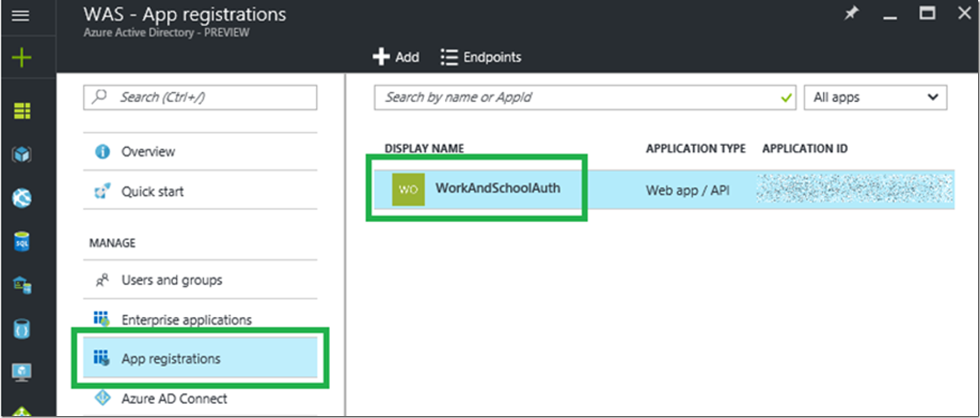Open the Virtual machines monitor icon
Viewport: 980px width, 418px height.
pyautogui.click(x=22, y=372)
